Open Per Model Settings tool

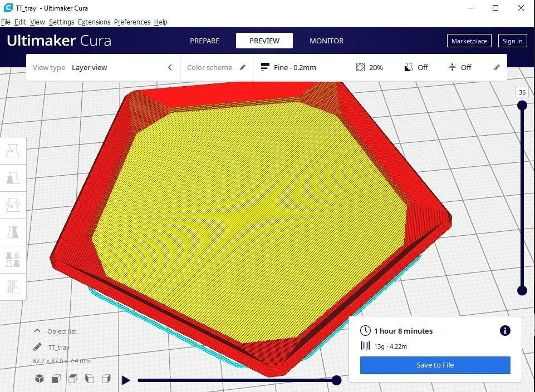coord(13,260)
